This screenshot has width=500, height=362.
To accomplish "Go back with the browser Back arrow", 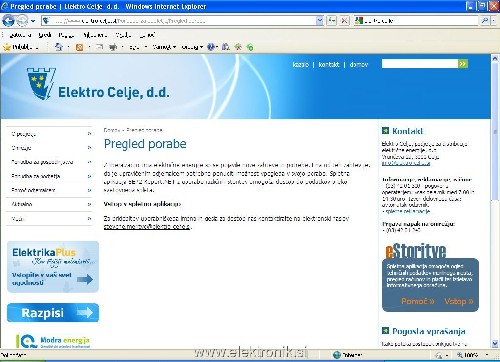I will 8,21.
